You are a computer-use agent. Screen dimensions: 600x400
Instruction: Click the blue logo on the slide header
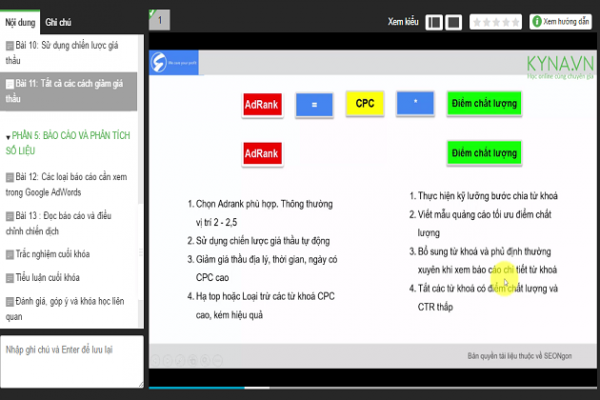[x=159, y=64]
